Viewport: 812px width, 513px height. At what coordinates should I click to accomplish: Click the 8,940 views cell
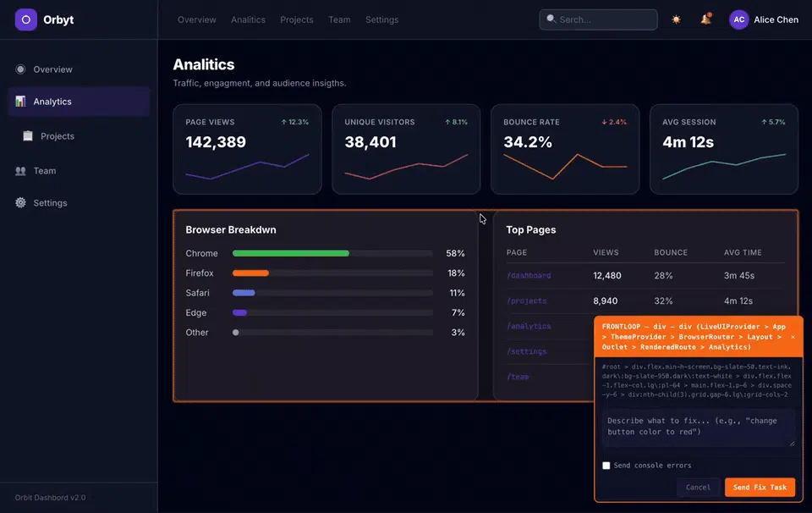pos(606,301)
